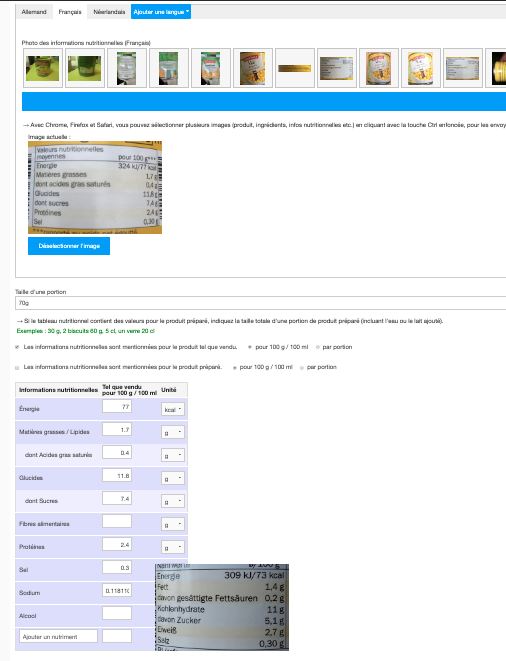Click the 'Image actuelle :' label
The image size is (506, 661).
point(49,137)
